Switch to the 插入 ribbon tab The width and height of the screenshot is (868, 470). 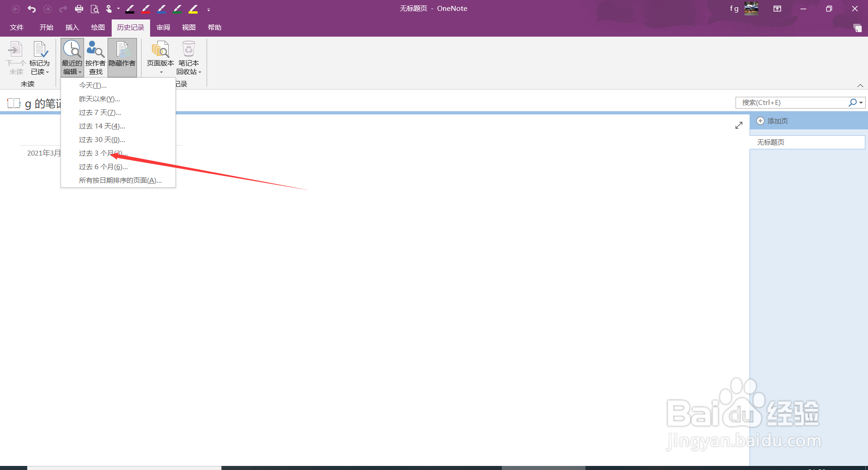72,28
